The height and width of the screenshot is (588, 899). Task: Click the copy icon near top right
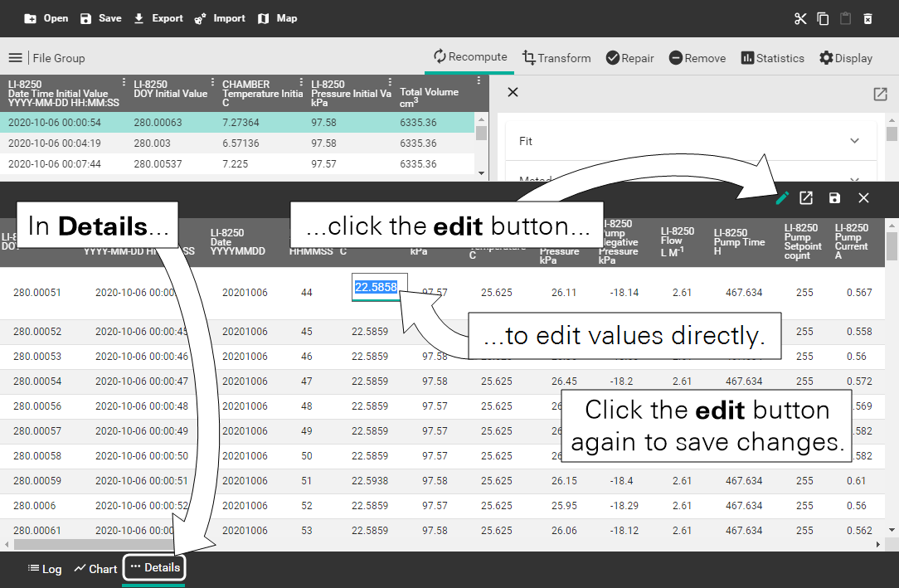coord(822,17)
